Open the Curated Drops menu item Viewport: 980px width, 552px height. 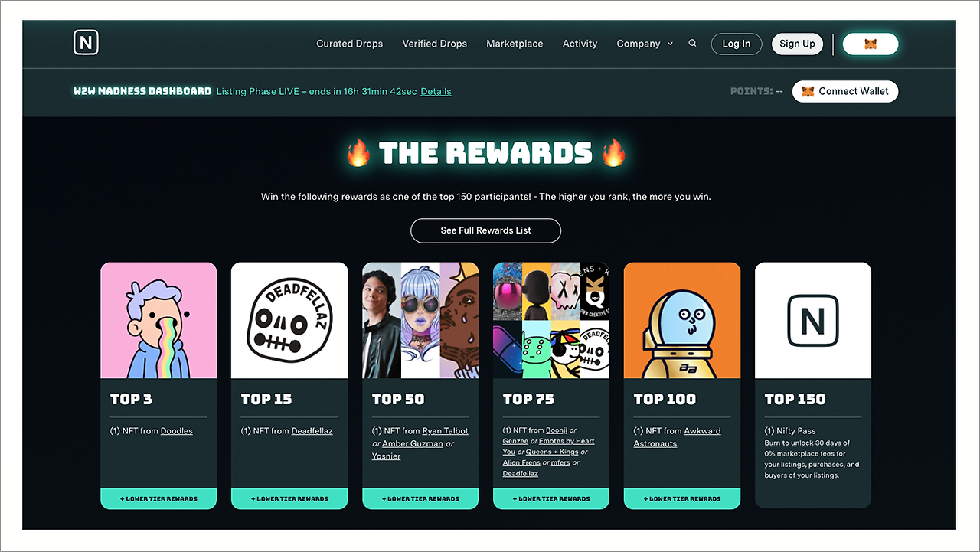point(349,44)
